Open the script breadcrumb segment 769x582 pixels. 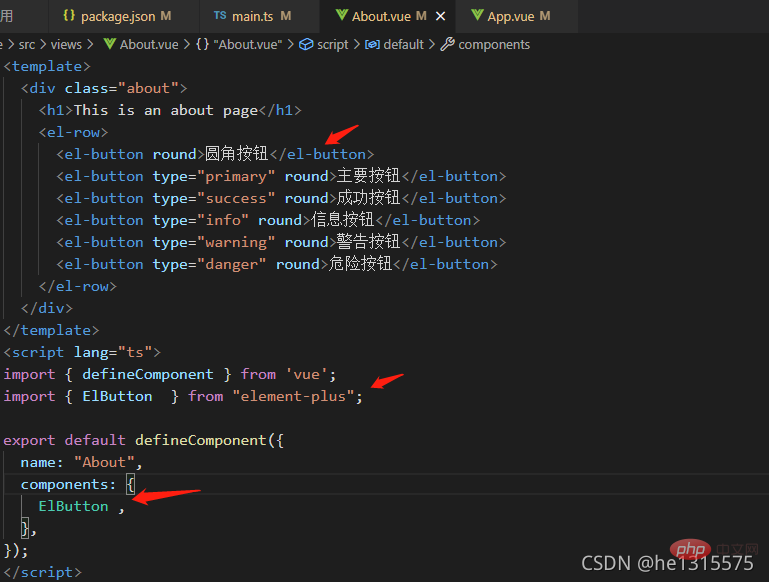click(333, 45)
